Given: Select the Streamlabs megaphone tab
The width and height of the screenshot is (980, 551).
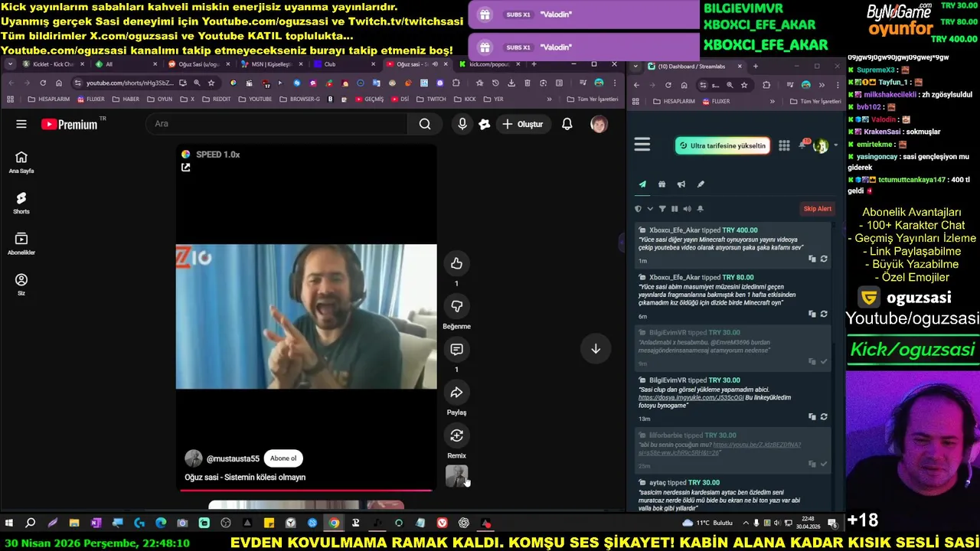Looking at the screenshot, I should click(681, 184).
